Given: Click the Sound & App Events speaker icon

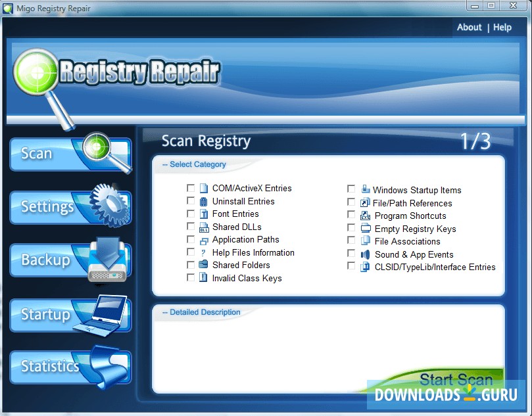Looking at the screenshot, I should [x=366, y=254].
